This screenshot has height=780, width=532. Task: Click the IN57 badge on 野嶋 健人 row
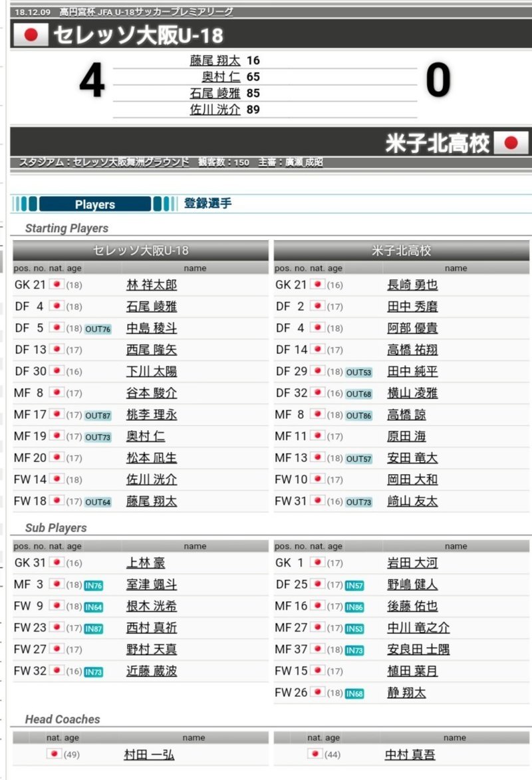click(x=354, y=585)
